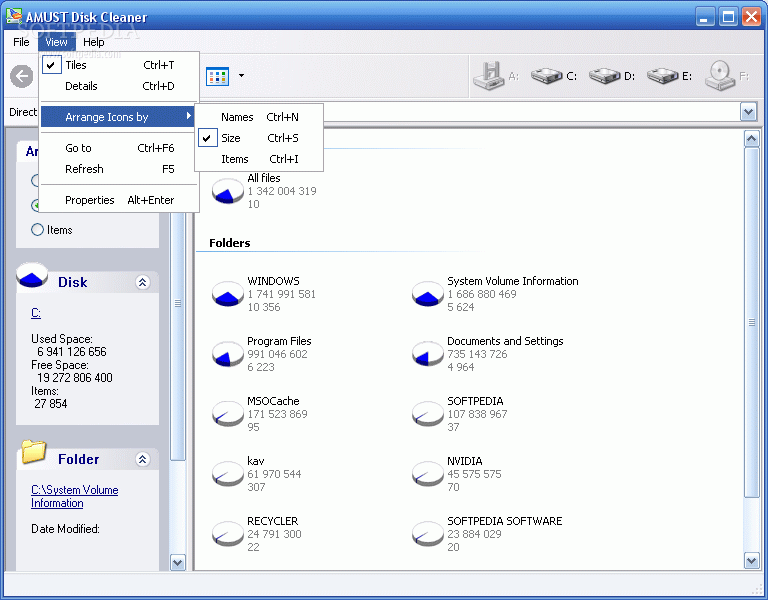Choose Names in Arrange Icons submenu
The width and height of the screenshot is (768, 600).
259,117
